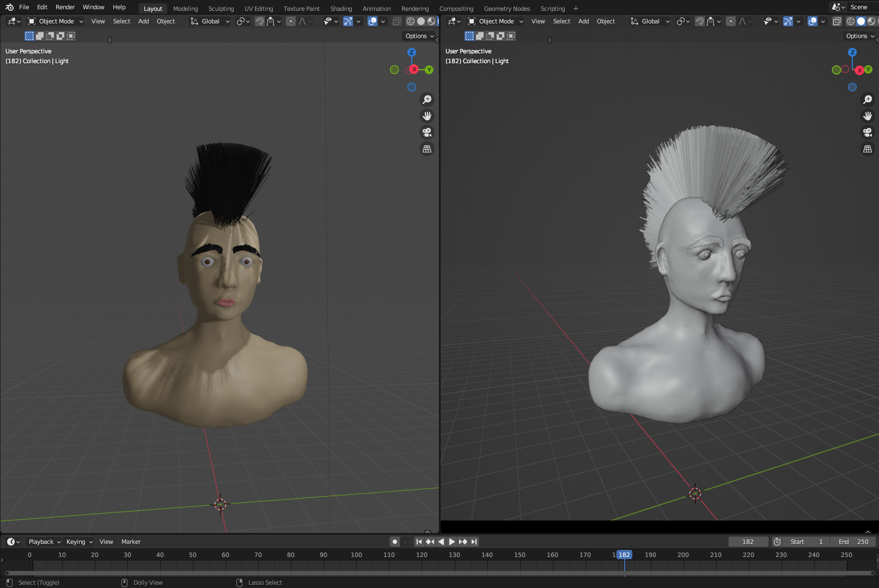Switch to the Sculpting workspace tab
The height and width of the screenshot is (588, 879).
(x=221, y=9)
